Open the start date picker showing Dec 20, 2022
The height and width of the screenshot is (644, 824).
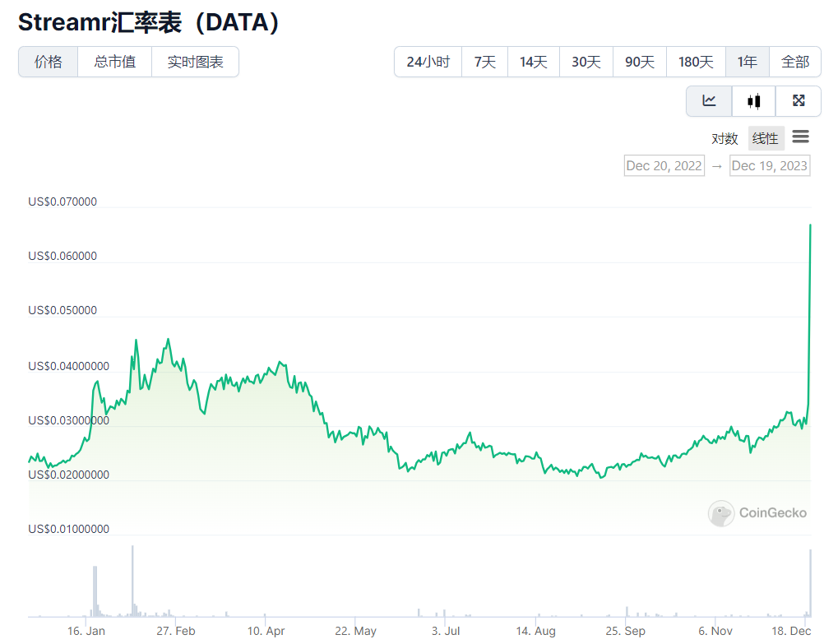coord(664,165)
